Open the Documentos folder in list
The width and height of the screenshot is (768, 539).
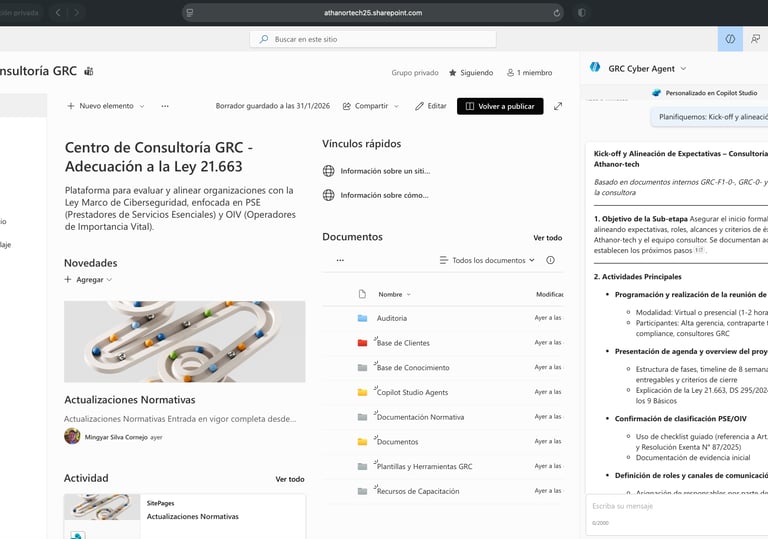tap(397, 441)
